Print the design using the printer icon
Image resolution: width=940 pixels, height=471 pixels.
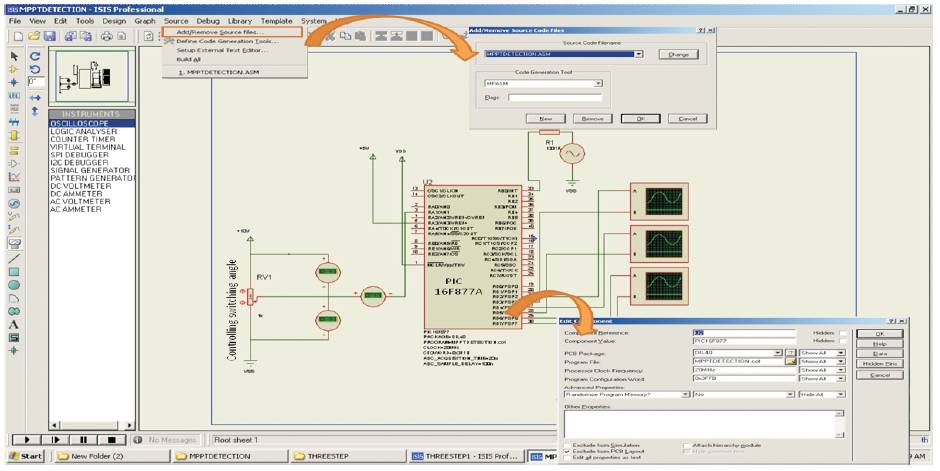pyautogui.click(x=107, y=36)
